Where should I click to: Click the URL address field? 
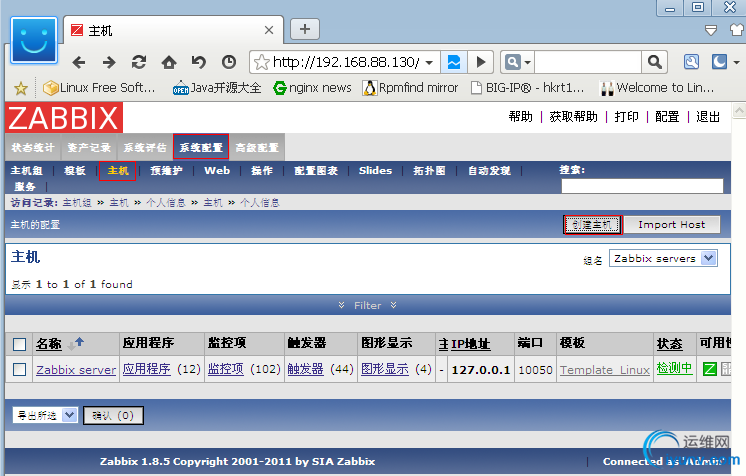(x=346, y=62)
